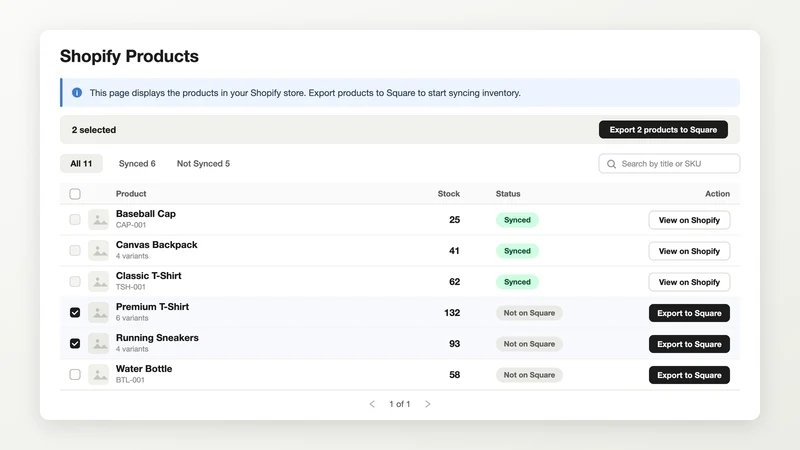The height and width of the screenshot is (450, 800).
Task: Go to next page arrow
Action: click(428, 404)
